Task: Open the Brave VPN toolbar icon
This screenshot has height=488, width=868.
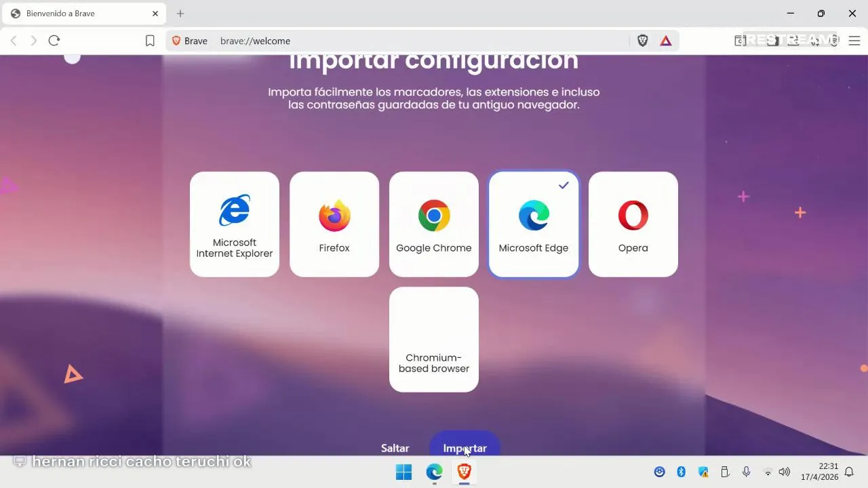Action: click(834, 41)
